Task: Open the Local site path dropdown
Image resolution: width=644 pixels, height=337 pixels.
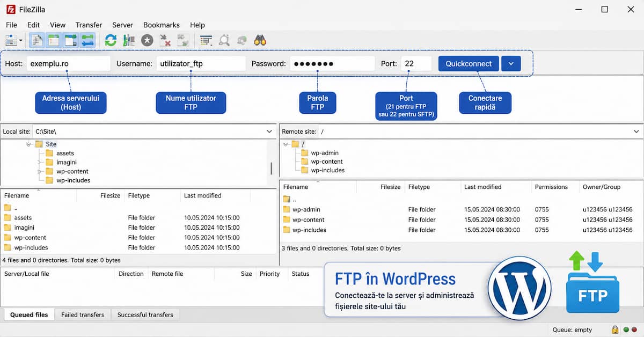Action: point(269,131)
